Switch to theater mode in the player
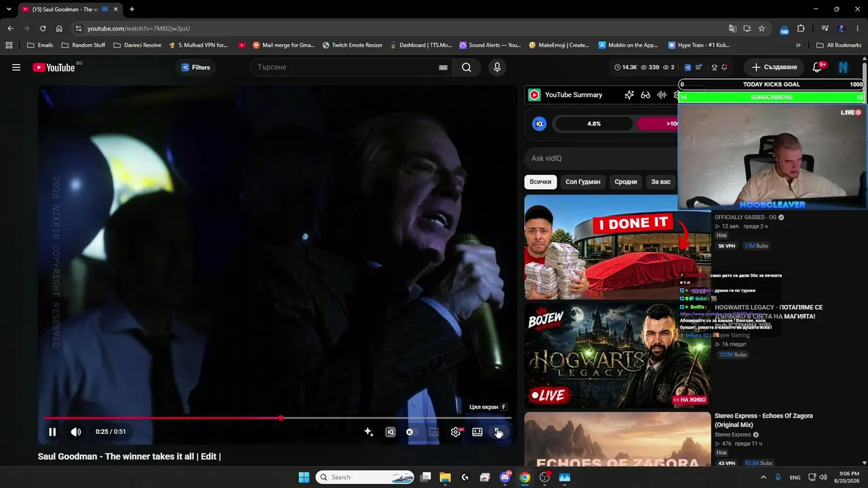868x488 pixels. pos(477,432)
